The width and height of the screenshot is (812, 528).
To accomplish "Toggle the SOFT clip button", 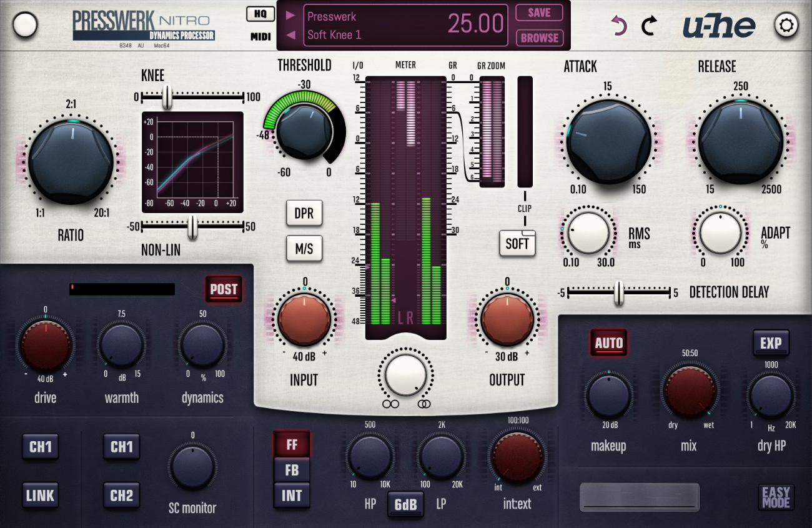I will coord(518,243).
